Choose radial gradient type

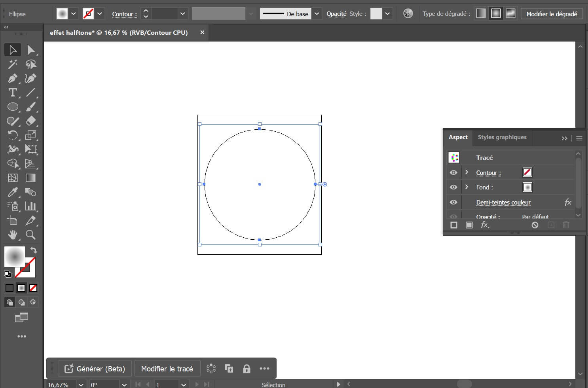click(496, 13)
